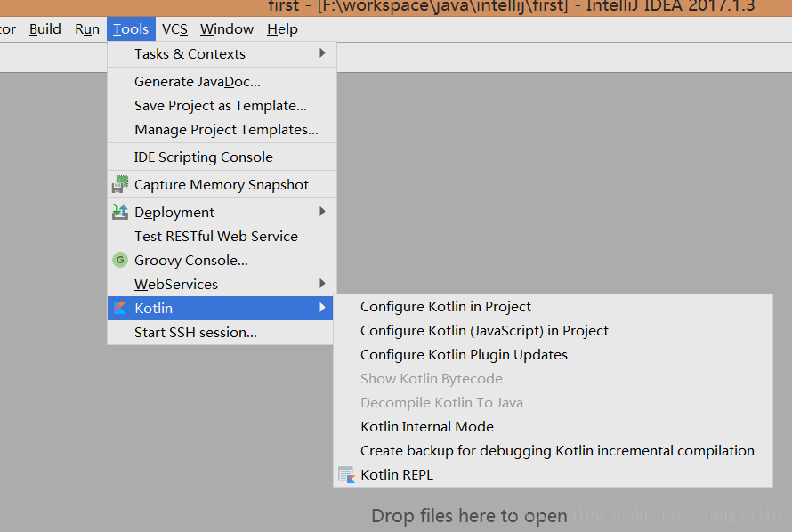Start an SSH session
The height and width of the screenshot is (532, 792).
[x=196, y=333]
